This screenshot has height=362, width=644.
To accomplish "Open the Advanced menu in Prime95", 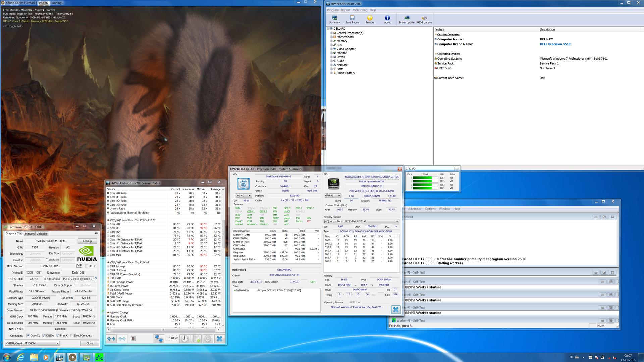I will pyautogui.click(x=415, y=209).
